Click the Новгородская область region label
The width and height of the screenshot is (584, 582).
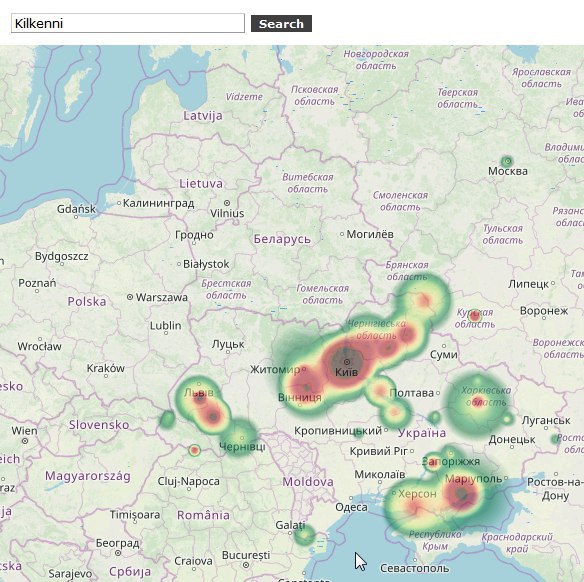pyautogui.click(x=376, y=60)
